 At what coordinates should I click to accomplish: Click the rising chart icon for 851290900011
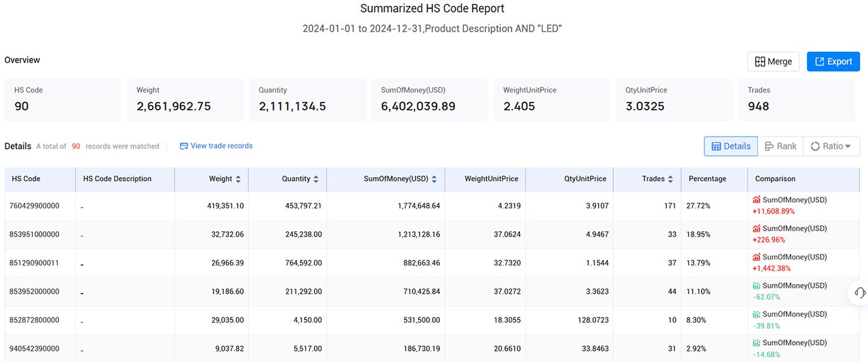pyautogui.click(x=756, y=257)
